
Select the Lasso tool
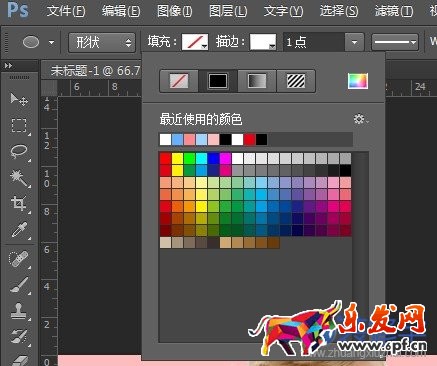[19, 151]
